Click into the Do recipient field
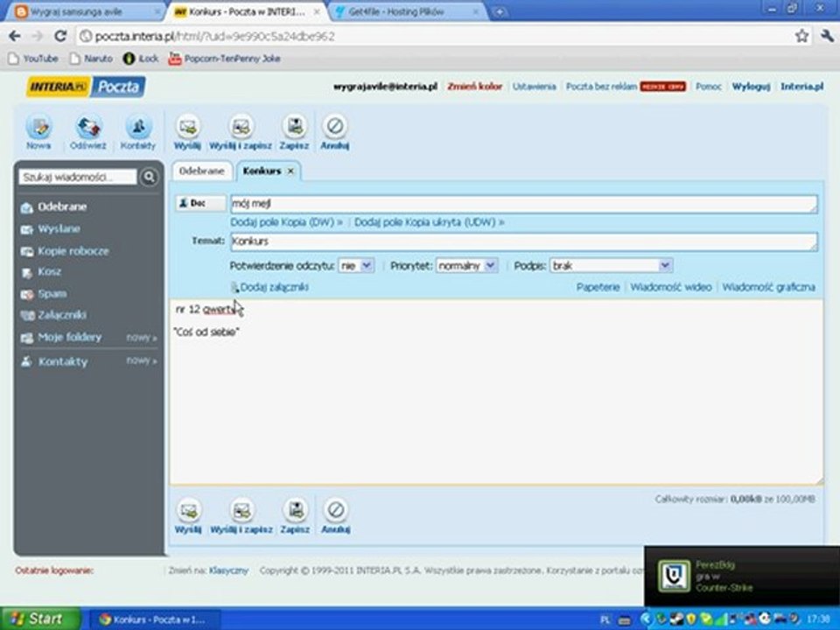This screenshot has height=630, width=840. pos(524,204)
